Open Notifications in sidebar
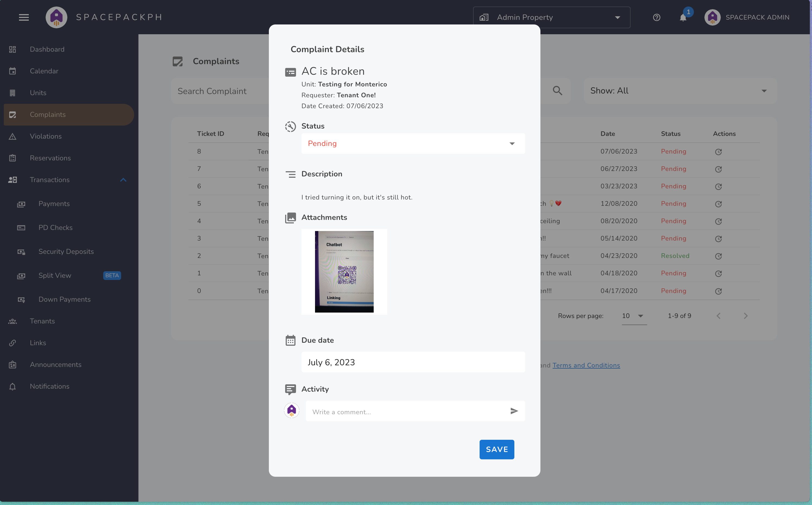The height and width of the screenshot is (505, 812). pyautogui.click(x=69, y=386)
